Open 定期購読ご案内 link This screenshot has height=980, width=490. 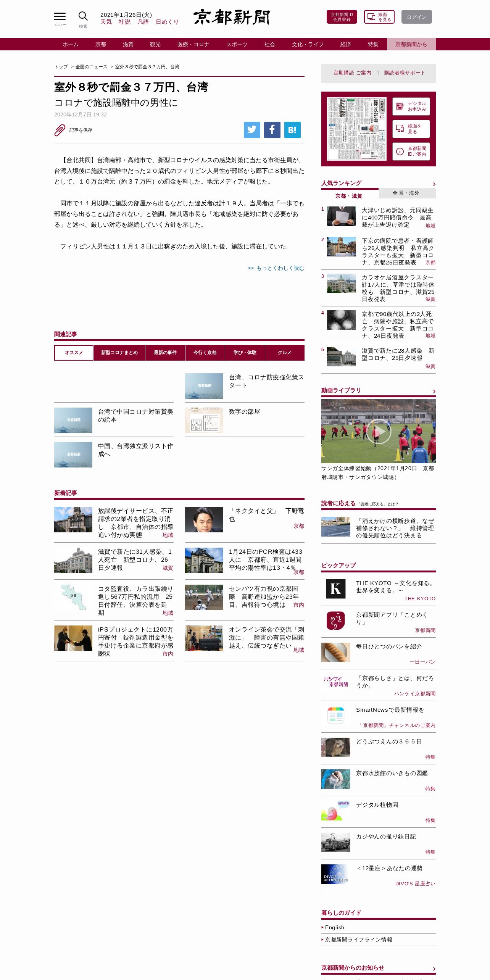(352, 73)
